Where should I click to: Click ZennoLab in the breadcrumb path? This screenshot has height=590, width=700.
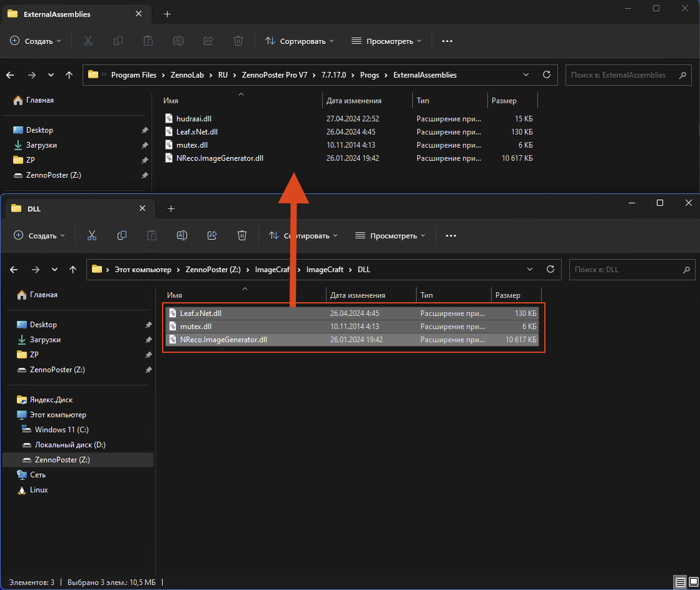click(187, 75)
